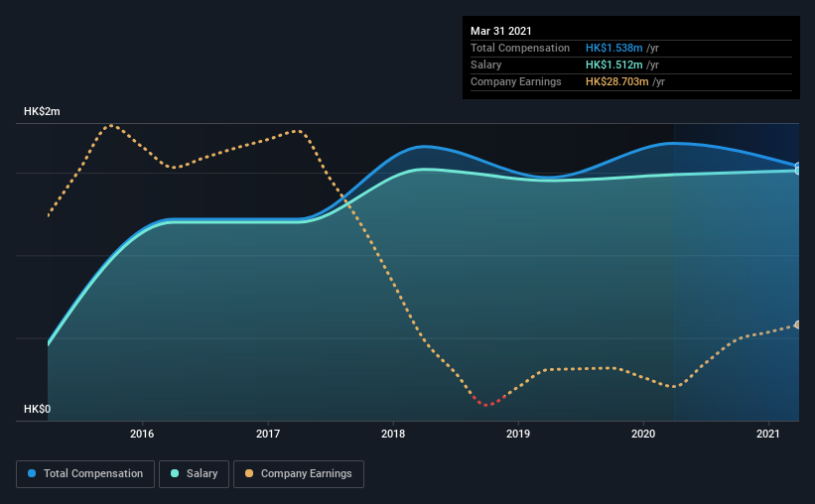The image size is (815, 504).
Task: Toggle the Salary legend button
Action: [x=194, y=474]
